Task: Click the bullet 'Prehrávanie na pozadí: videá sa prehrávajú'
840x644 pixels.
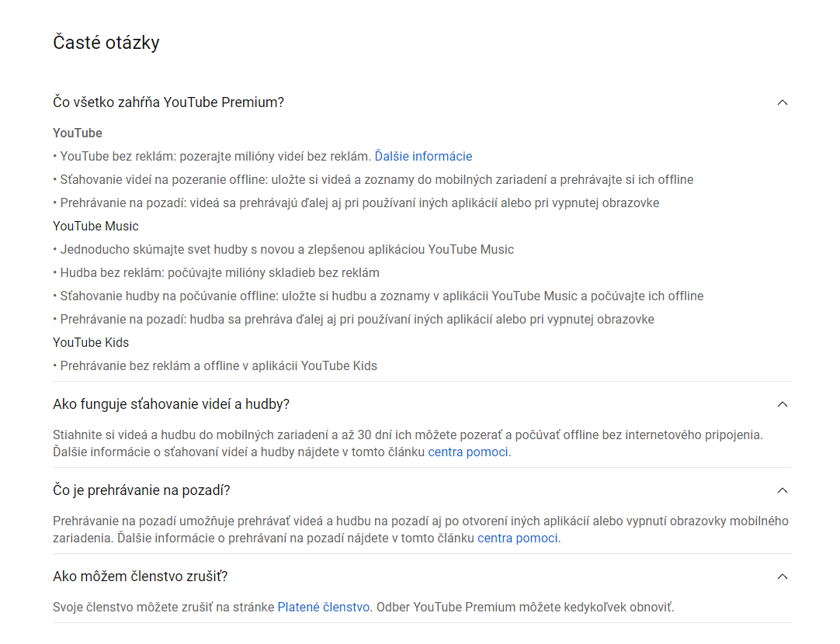Action: coord(356,203)
